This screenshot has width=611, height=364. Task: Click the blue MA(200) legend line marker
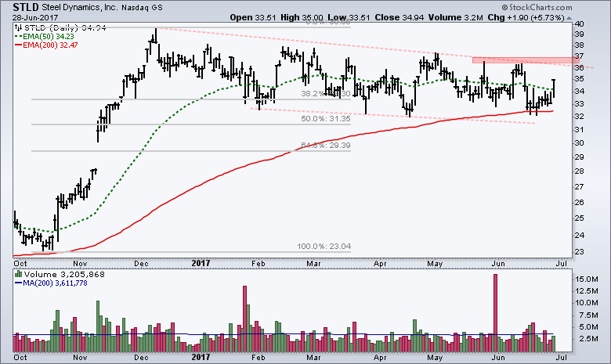pos(18,283)
